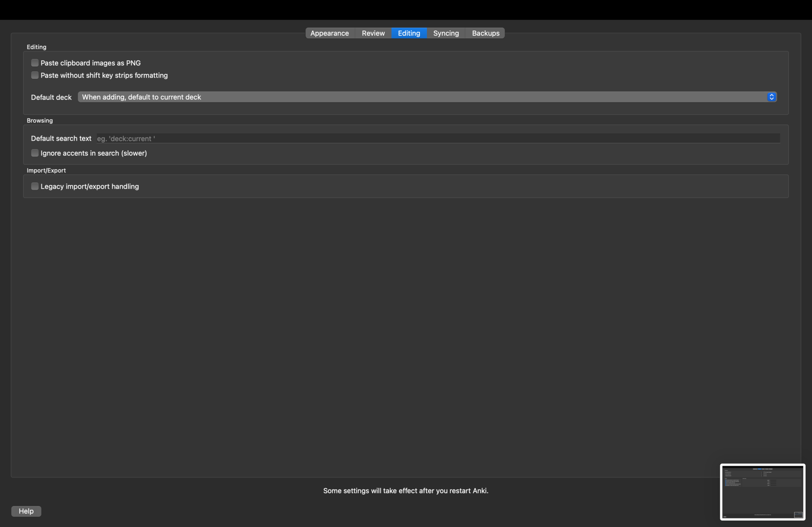Click the Import/Export section header
The height and width of the screenshot is (527, 812).
click(x=46, y=170)
